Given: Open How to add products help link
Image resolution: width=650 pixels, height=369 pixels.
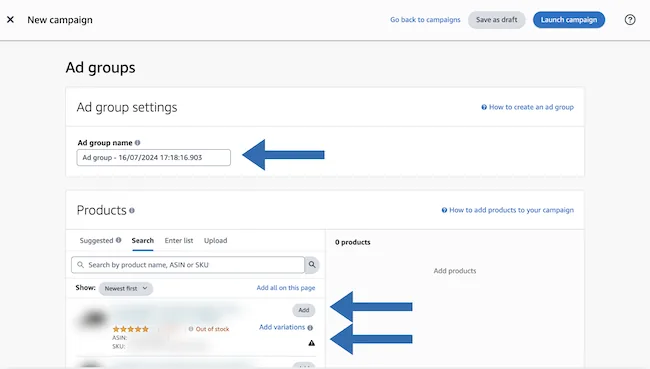Looking at the screenshot, I should [507, 210].
